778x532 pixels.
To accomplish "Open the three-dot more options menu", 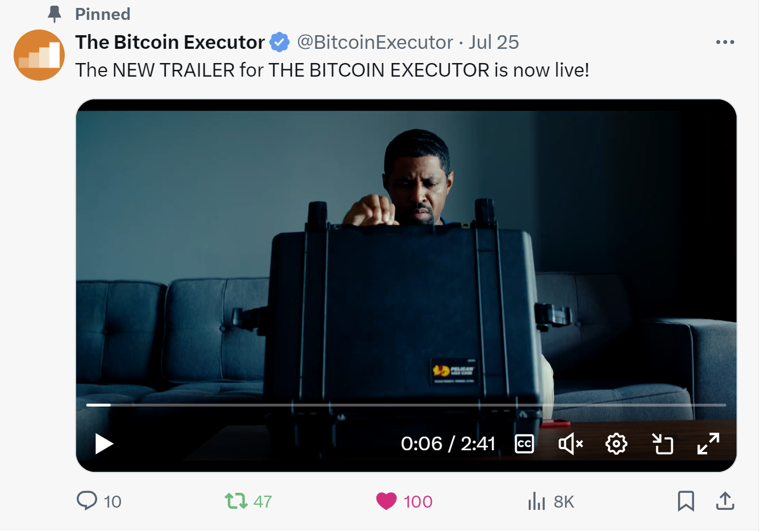I will tap(725, 42).
